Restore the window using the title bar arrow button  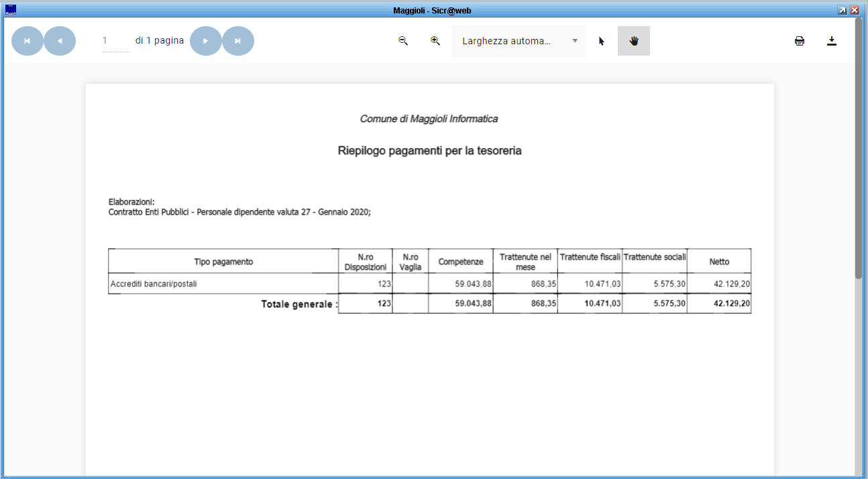[x=843, y=10]
